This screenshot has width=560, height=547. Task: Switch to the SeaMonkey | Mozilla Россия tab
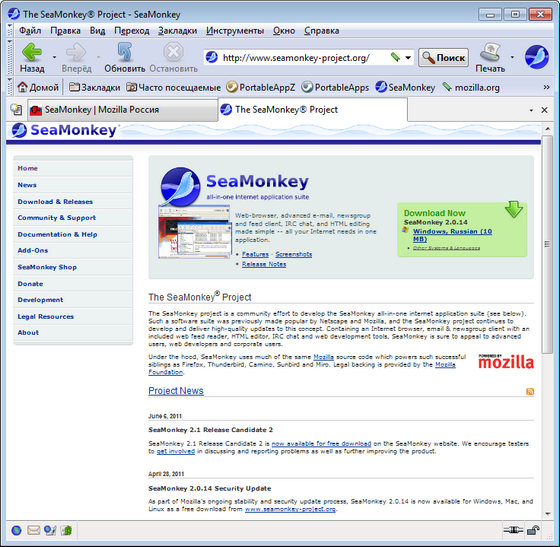pyautogui.click(x=122, y=110)
